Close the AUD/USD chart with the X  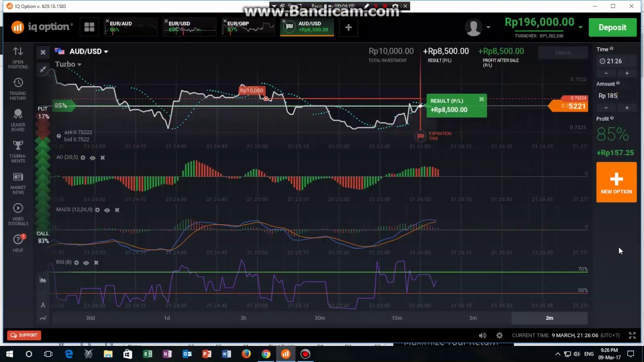coord(43,52)
